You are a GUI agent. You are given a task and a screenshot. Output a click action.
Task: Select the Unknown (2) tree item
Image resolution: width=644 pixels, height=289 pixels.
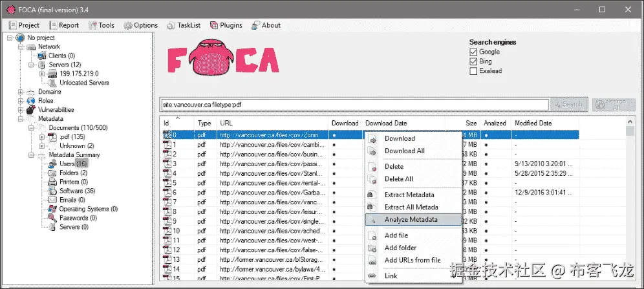pos(77,145)
